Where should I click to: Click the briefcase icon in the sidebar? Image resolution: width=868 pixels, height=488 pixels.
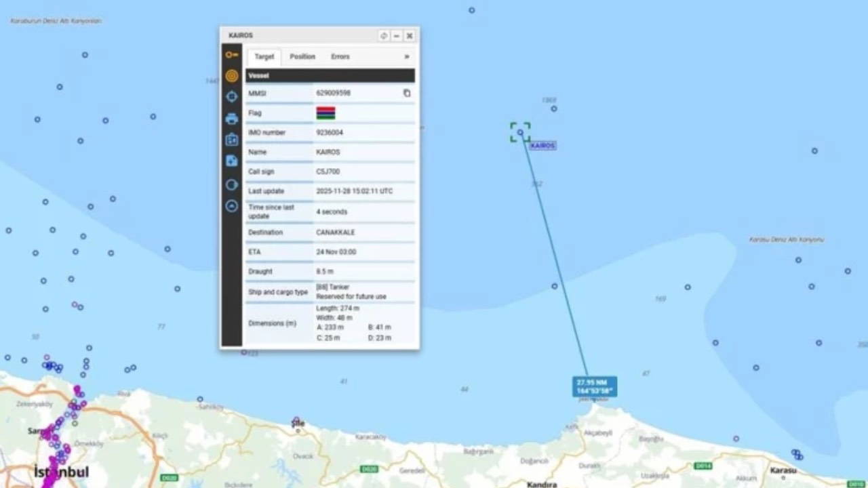coord(231,140)
